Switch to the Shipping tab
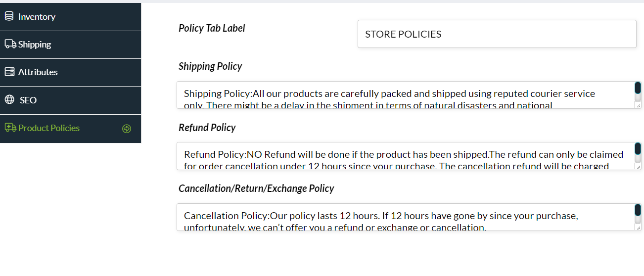The height and width of the screenshot is (276, 644). [x=35, y=45]
